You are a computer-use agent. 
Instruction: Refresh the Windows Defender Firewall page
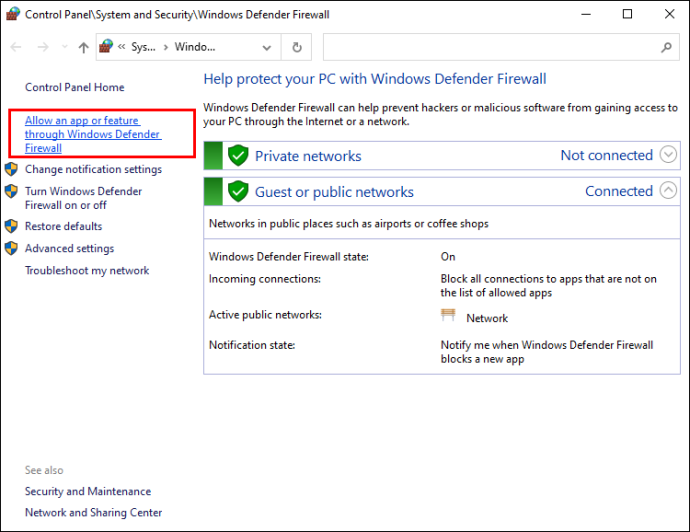297,47
